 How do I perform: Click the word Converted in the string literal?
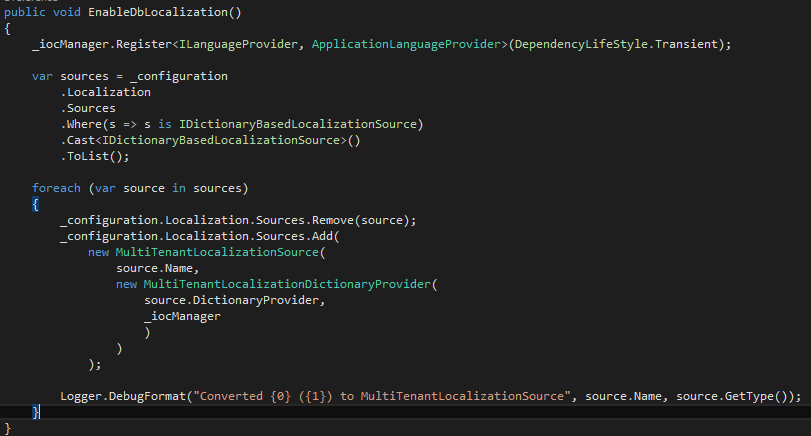point(231,397)
